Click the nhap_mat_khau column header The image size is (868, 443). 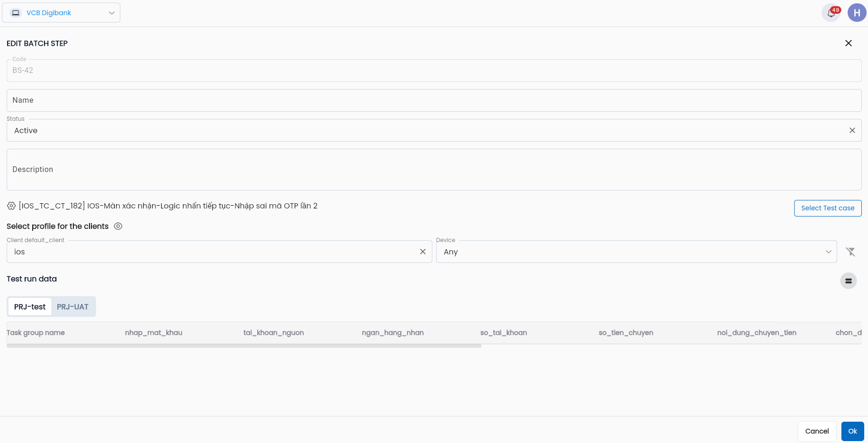tap(154, 333)
